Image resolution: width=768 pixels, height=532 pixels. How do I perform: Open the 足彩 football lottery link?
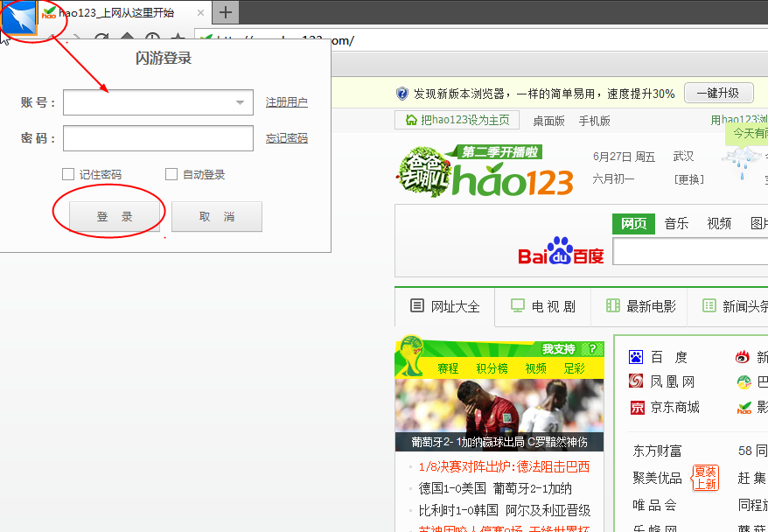[x=574, y=368]
